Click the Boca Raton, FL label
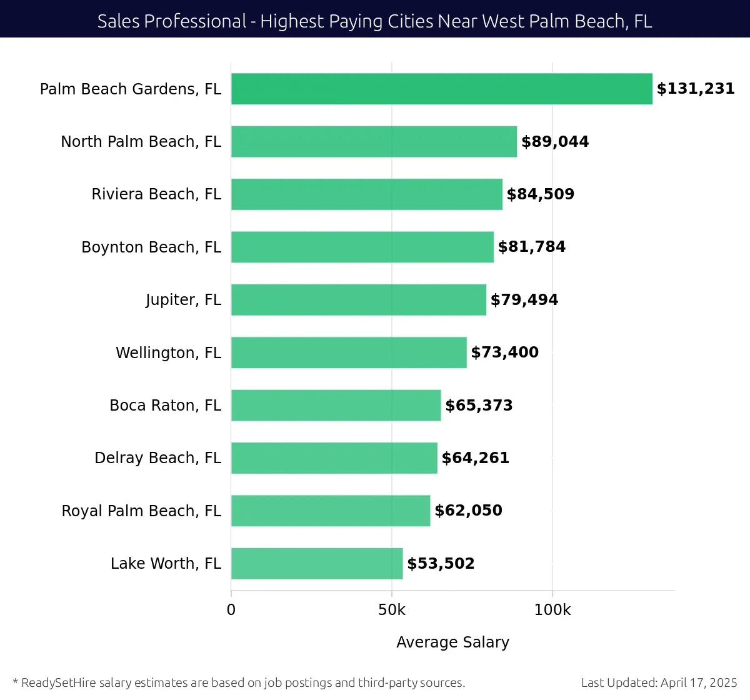Viewport: 750px width, 700px height. click(166, 406)
